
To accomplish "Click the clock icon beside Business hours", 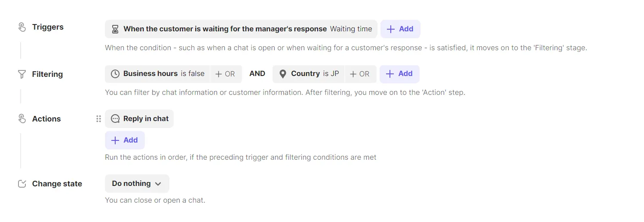I will coord(115,74).
